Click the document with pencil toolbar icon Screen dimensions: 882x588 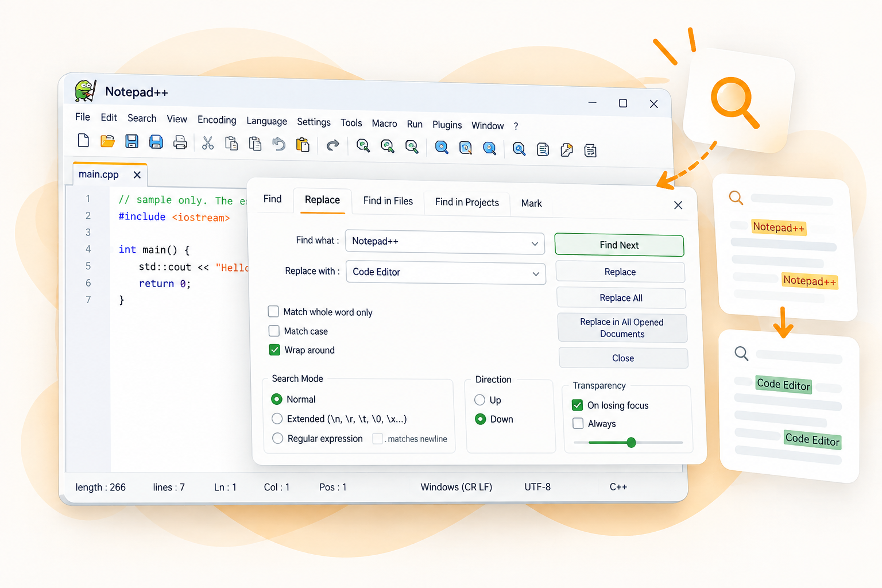[567, 150]
